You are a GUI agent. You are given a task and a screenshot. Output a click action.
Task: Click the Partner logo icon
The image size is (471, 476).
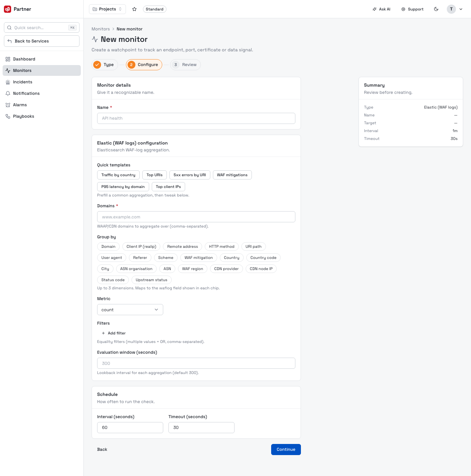click(x=8, y=9)
